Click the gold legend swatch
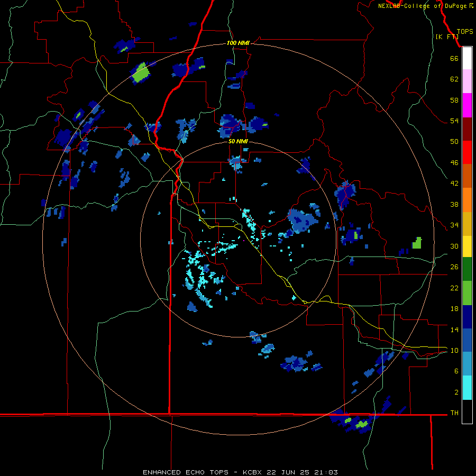 [467, 224]
